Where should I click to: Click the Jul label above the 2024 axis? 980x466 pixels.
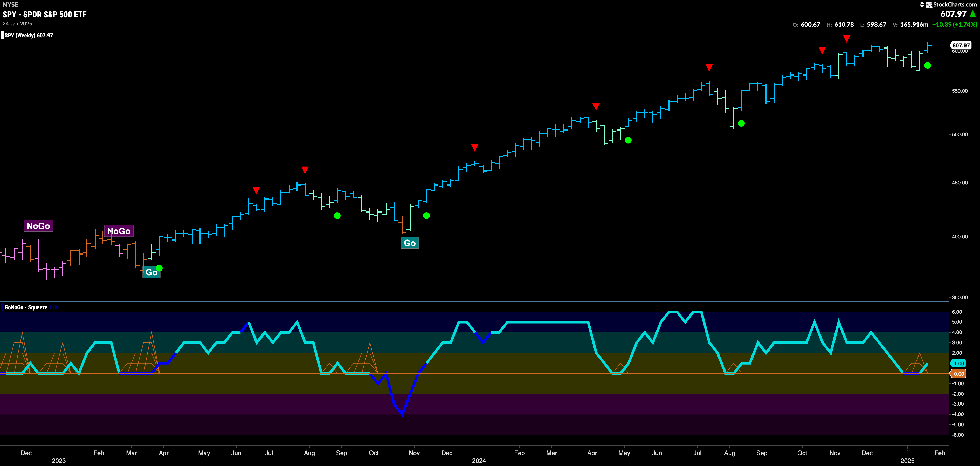pos(697,453)
